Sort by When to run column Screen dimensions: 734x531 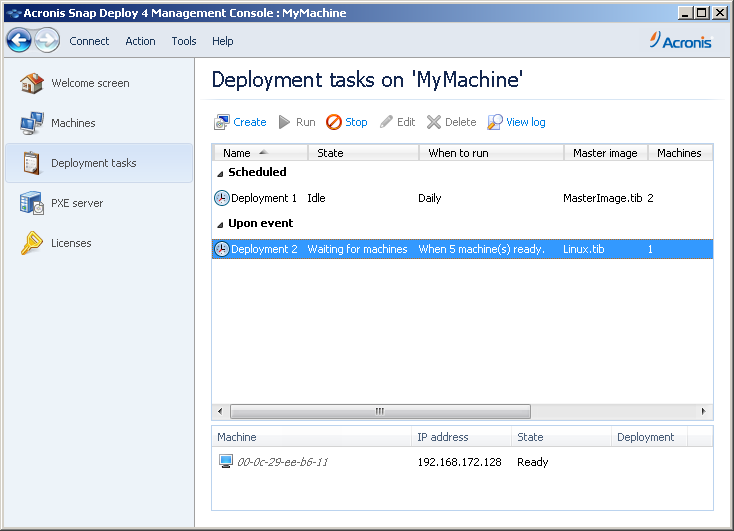pos(491,153)
